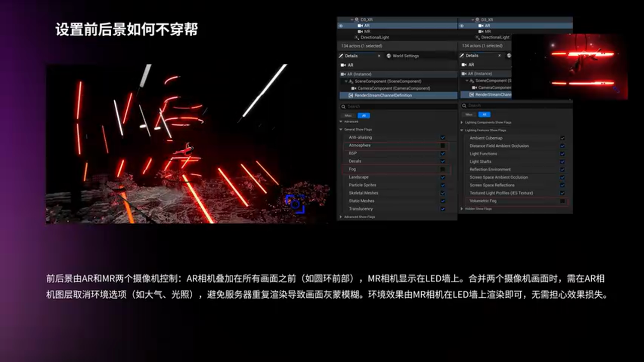Enable the Fog show flag checkbox
The width and height of the screenshot is (644, 362).
443,169
